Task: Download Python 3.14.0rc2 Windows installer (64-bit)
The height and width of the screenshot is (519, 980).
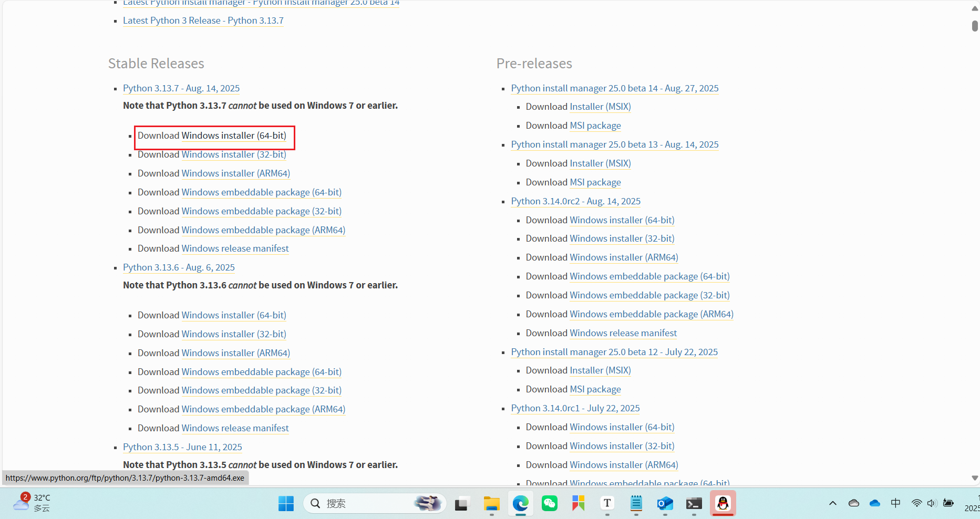Action: (622, 220)
